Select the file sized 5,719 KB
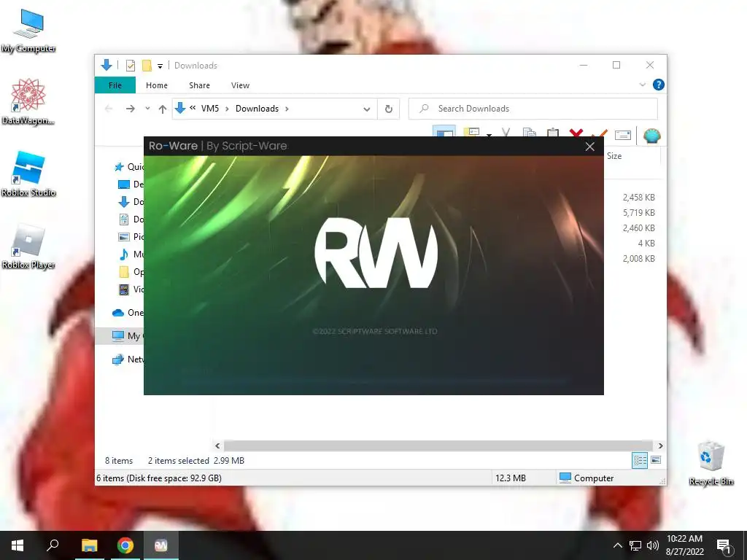The height and width of the screenshot is (560, 747). pos(638,212)
